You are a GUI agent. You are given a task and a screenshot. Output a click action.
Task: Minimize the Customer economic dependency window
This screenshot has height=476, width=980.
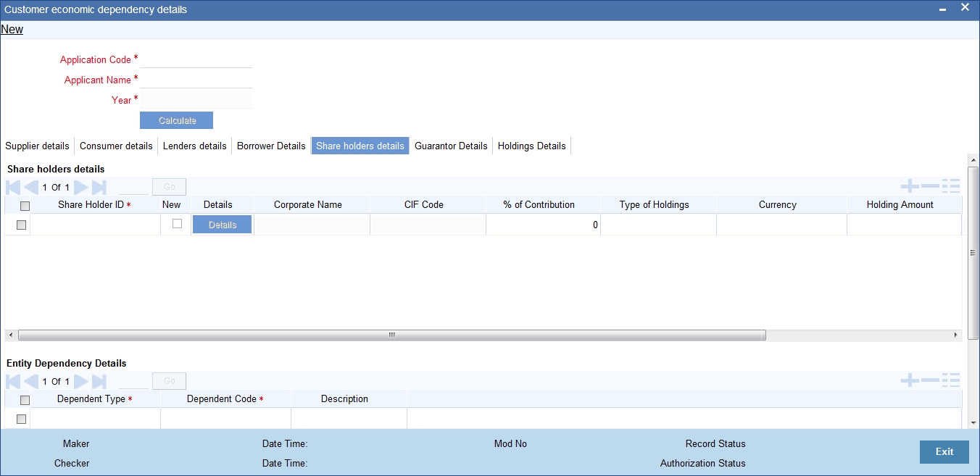[x=942, y=9]
